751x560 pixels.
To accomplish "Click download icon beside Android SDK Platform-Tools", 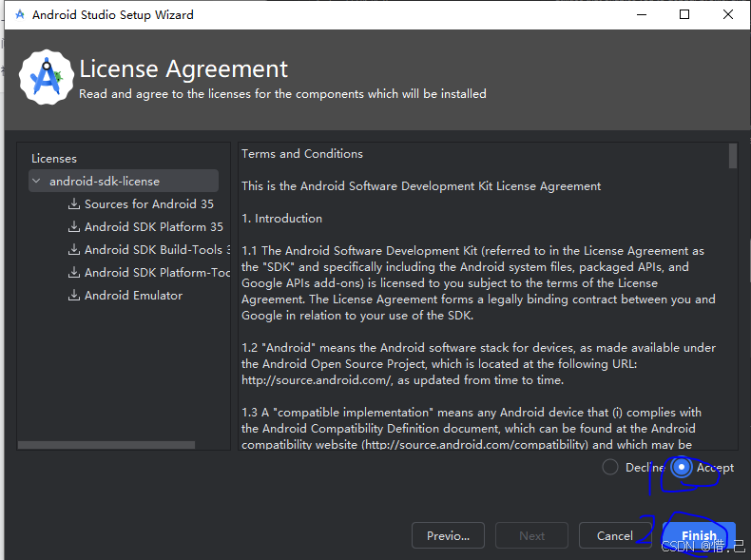I will (x=74, y=272).
